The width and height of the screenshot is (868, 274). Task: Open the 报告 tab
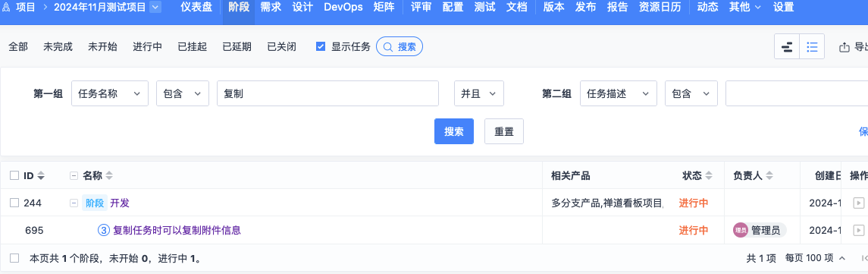[617, 8]
